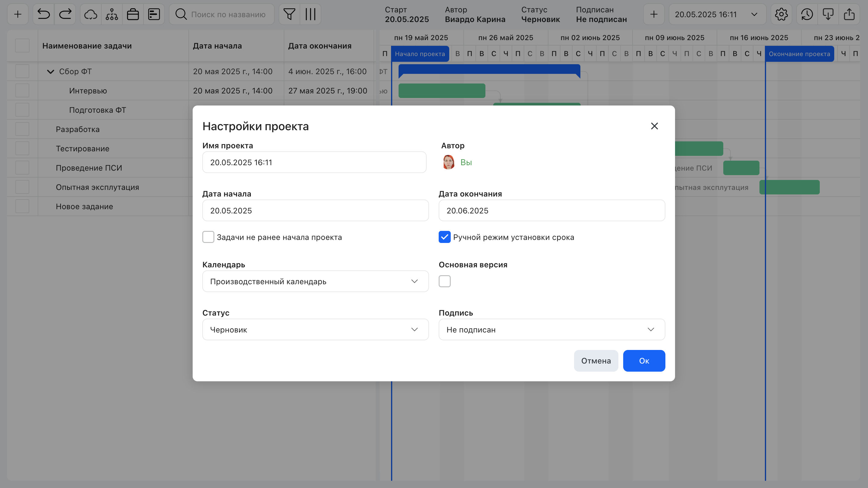Image resolution: width=868 pixels, height=488 pixels.
Task: Click the share export icon
Action: [x=849, y=14]
